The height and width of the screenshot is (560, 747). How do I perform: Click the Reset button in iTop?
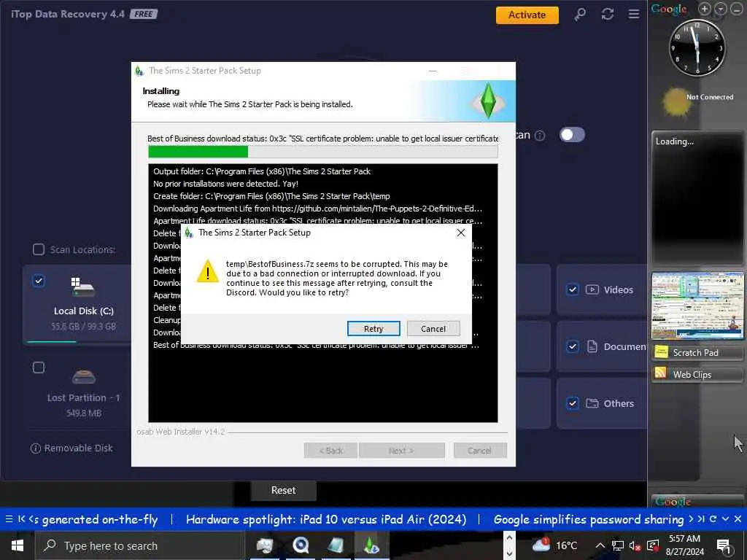(284, 491)
